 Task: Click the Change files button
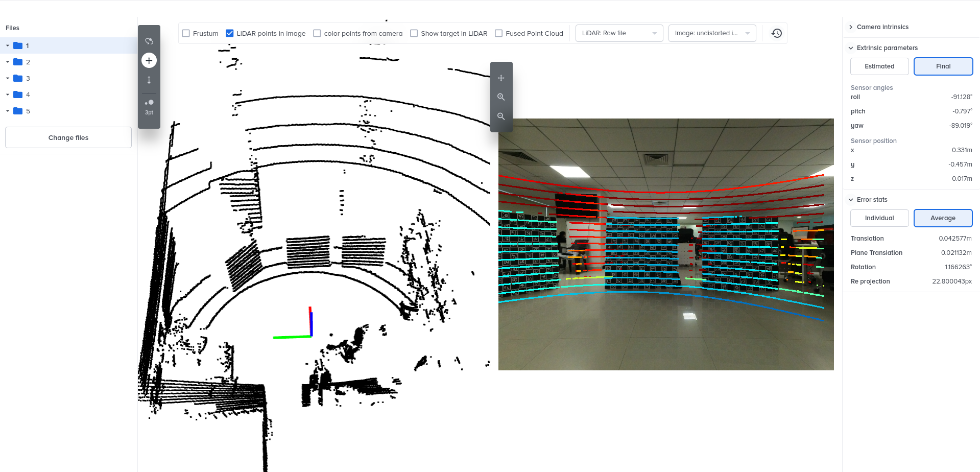point(68,138)
